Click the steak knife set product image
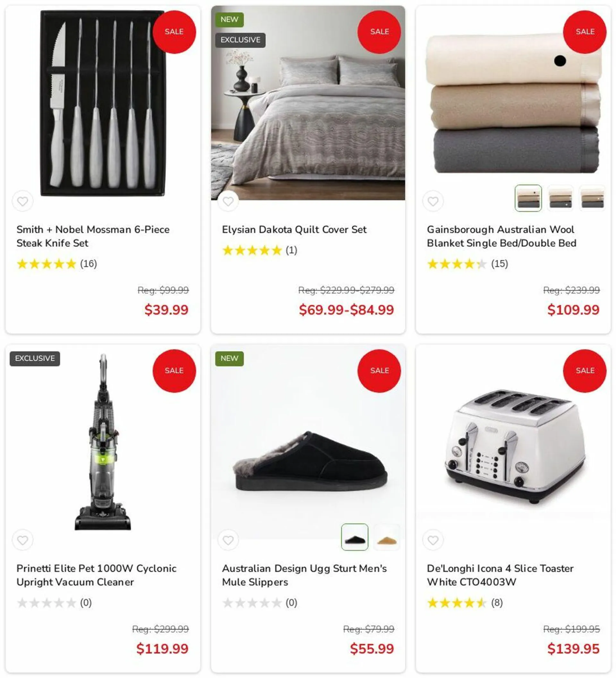Screen dimensions: 616x678 point(103,103)
